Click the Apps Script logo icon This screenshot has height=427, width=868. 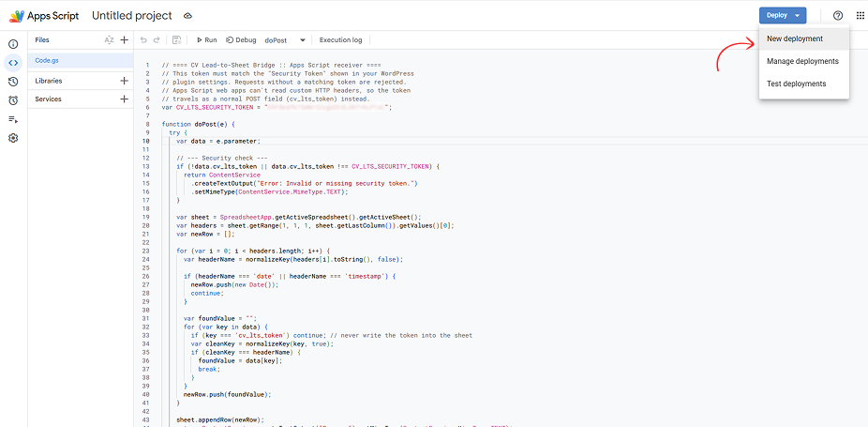(x=16, y=16)
